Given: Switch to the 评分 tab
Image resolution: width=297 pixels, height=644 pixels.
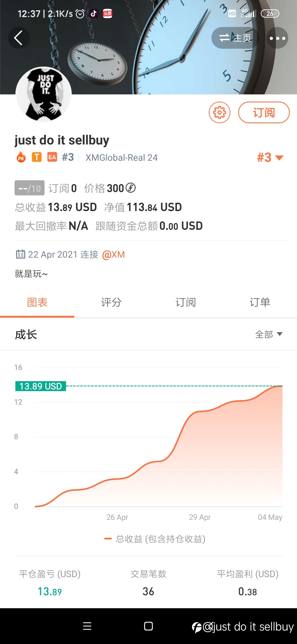Looking at the screenshot, I should [x=111, y=302].
